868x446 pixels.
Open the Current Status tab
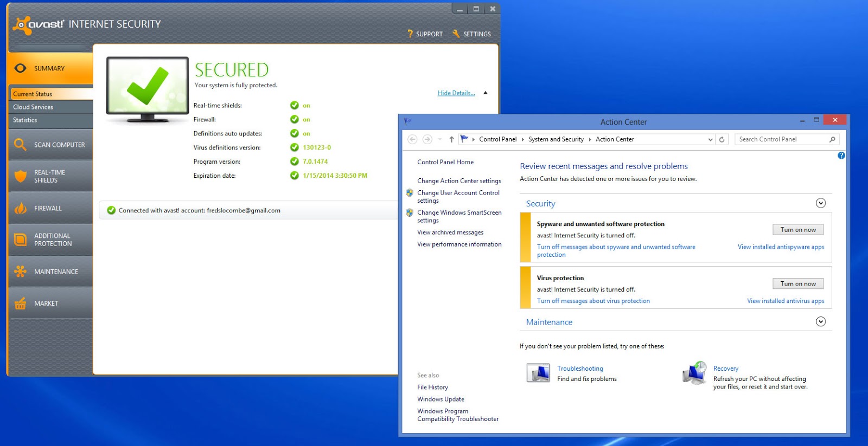[51, 94]
